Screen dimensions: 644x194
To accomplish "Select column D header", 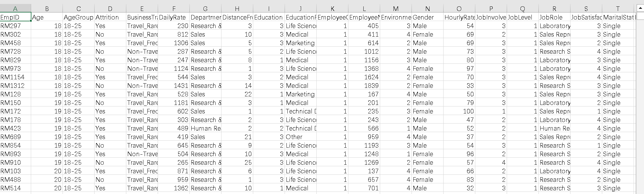I will click(110, 9).
